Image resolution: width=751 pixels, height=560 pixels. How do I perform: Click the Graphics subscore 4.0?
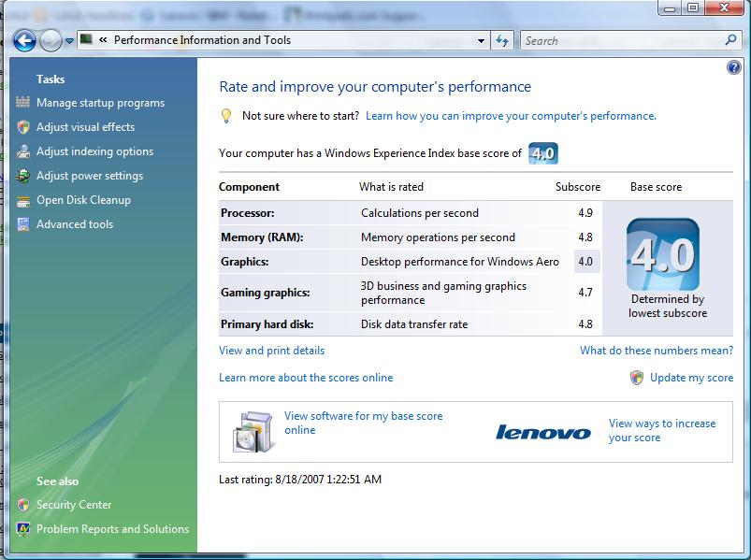click(x=585, y=262)
